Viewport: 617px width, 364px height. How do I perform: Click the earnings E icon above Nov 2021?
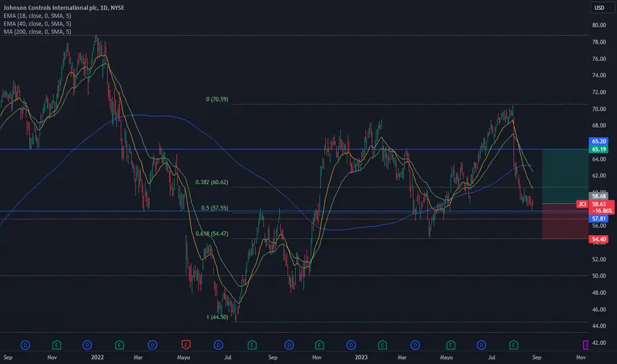pos(57,345)
